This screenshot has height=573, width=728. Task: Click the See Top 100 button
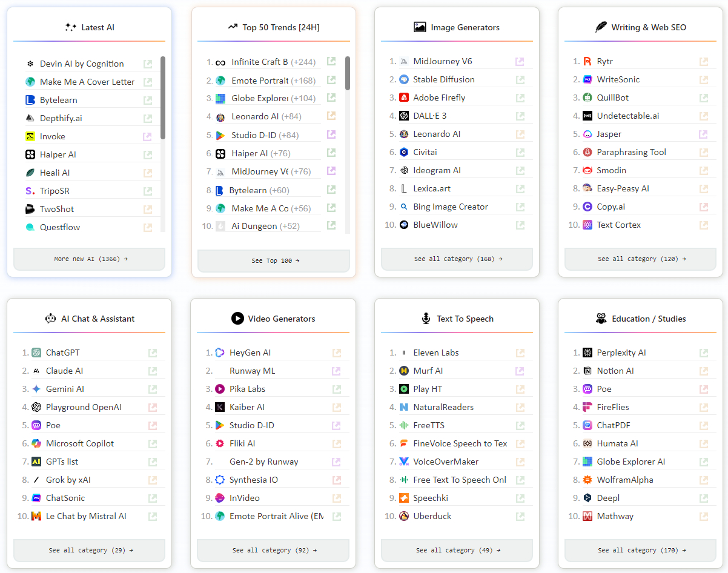pos(274,261)
